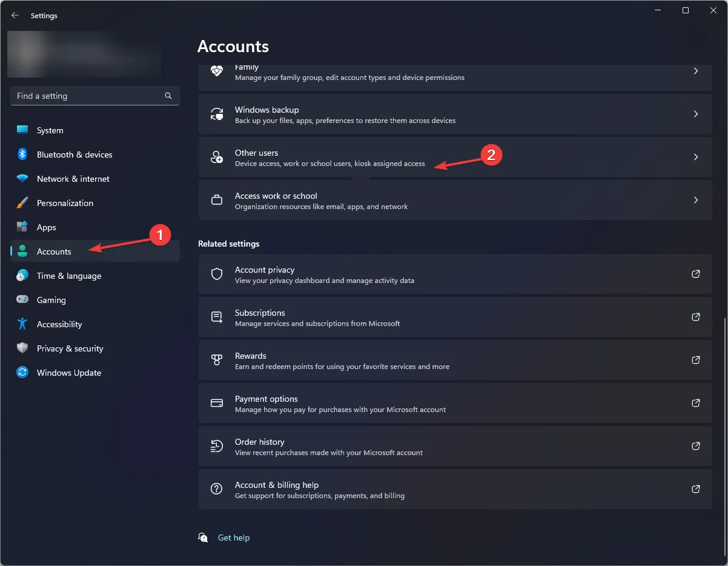This screenshot has height=566, width=728.
Task: Open Windows backup via its chevron
Action: 696,114
